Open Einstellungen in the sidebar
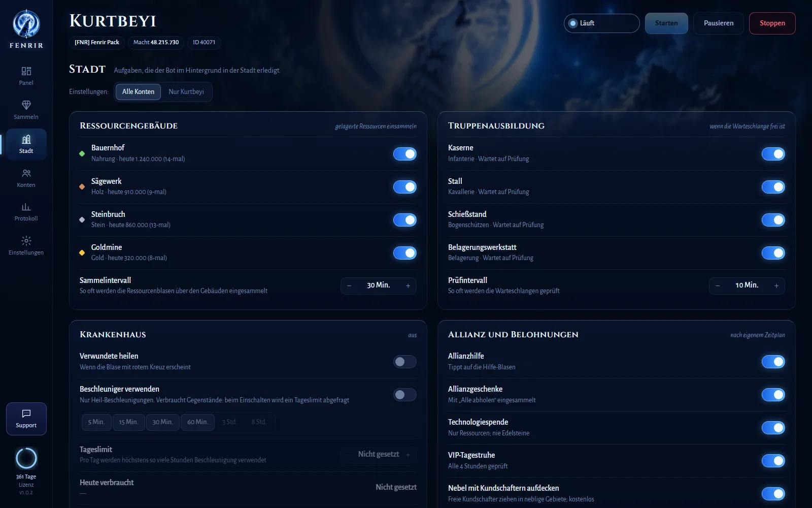The width and height of the screenshot is (812, 508). click(x=26, y=246)
